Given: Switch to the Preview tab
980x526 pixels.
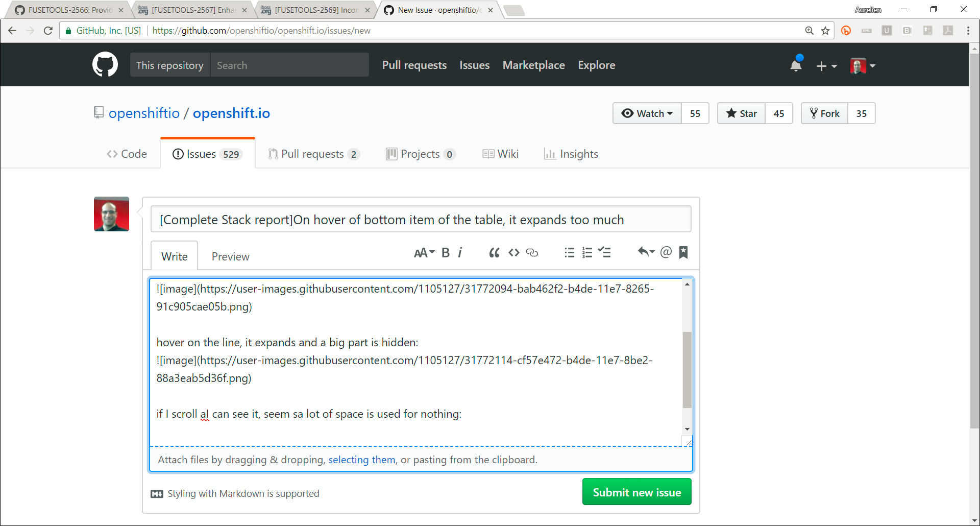Looking at the screenshot, I should click(230, 256).
